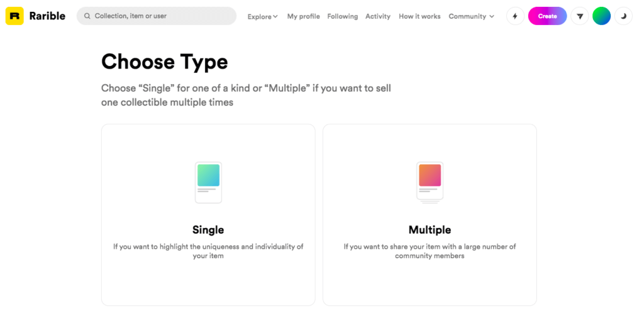Open the How it works link
Screen dimensions: 644x326
point(419,16)
